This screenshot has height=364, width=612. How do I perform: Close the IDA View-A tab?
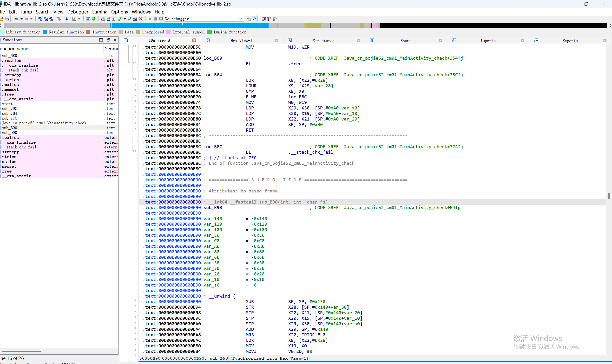(x=194, y=40)
